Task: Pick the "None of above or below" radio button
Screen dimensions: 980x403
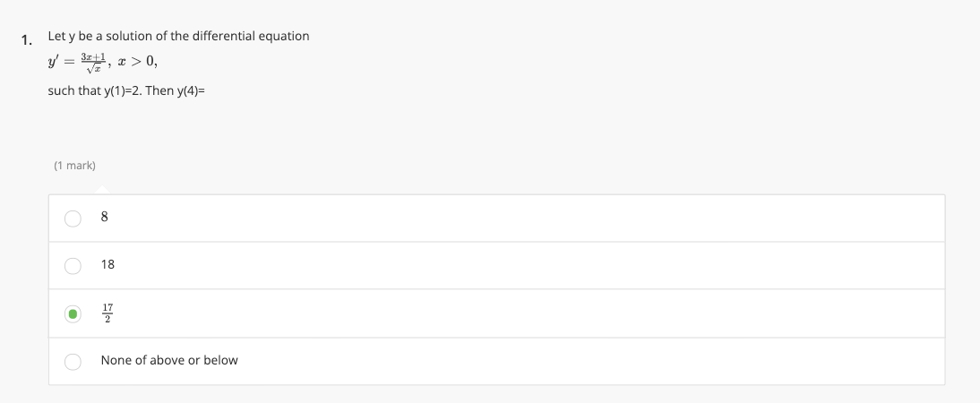Action: point(72,361)
